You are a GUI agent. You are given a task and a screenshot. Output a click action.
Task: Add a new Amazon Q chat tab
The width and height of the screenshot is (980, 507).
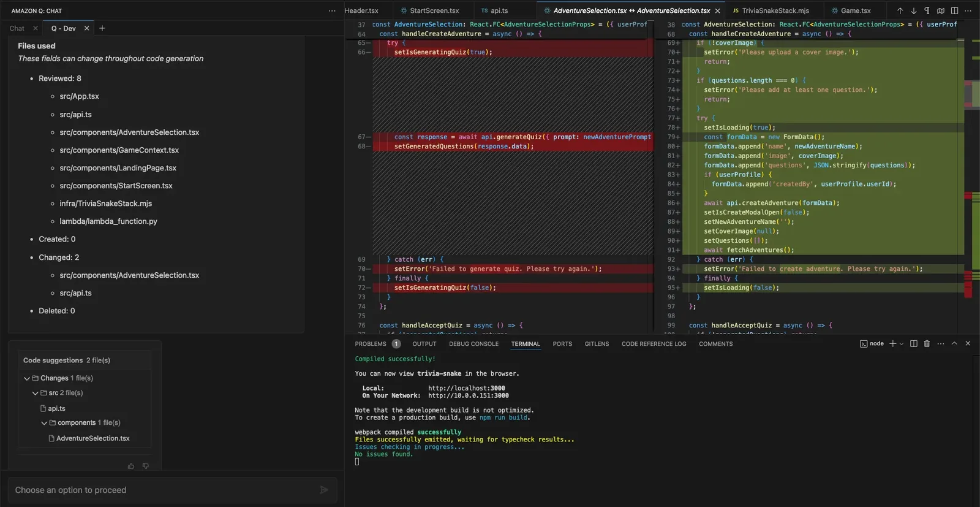102,28
